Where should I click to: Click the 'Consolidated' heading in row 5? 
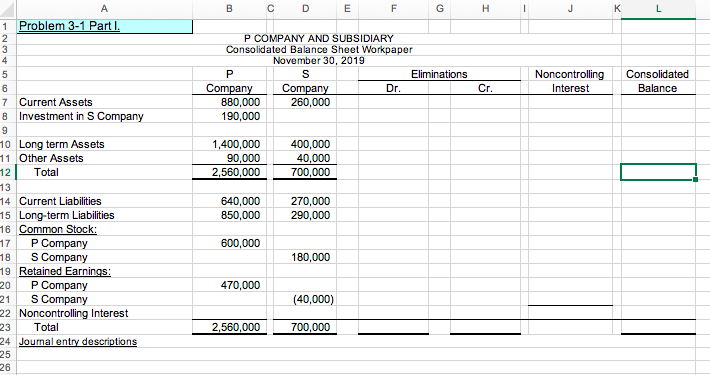[x=657, y=74]
